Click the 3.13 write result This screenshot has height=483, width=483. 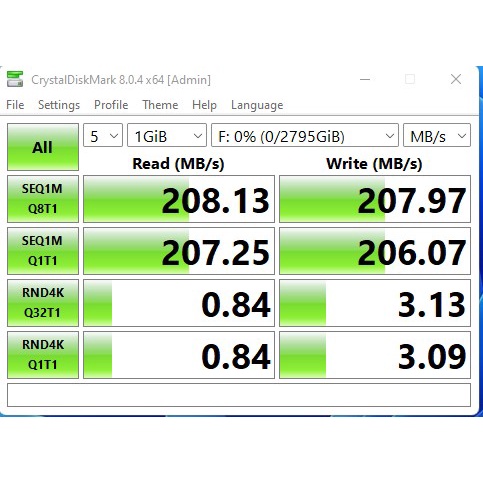click(x=375, y=303)
